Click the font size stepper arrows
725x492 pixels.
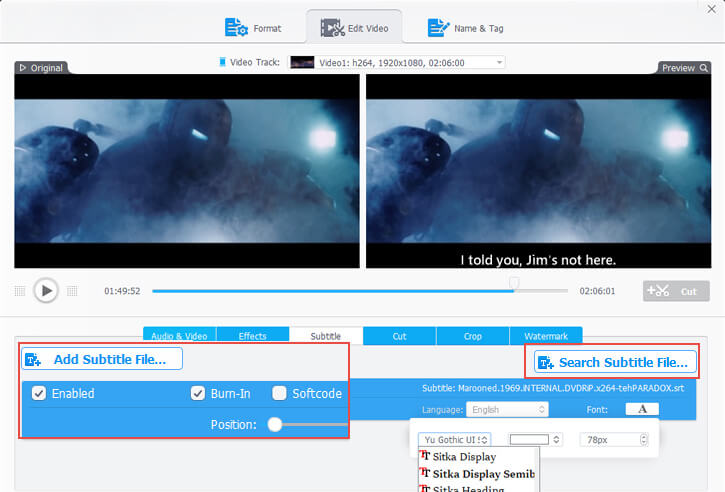pos(643,439)
